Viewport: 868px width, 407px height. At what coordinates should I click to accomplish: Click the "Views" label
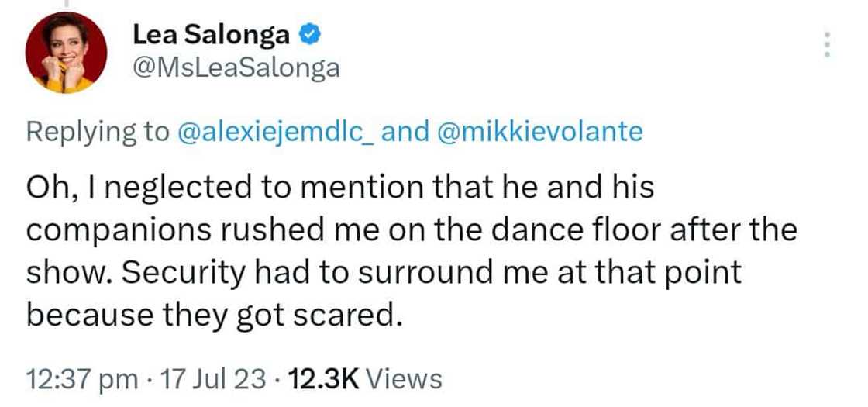point(403,380)
